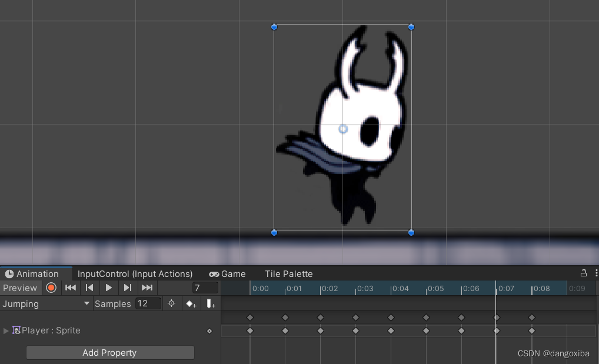Expand the Player : Sprite property
The image size is (599, 364).
pyautogui.click(x=6, y=330)
